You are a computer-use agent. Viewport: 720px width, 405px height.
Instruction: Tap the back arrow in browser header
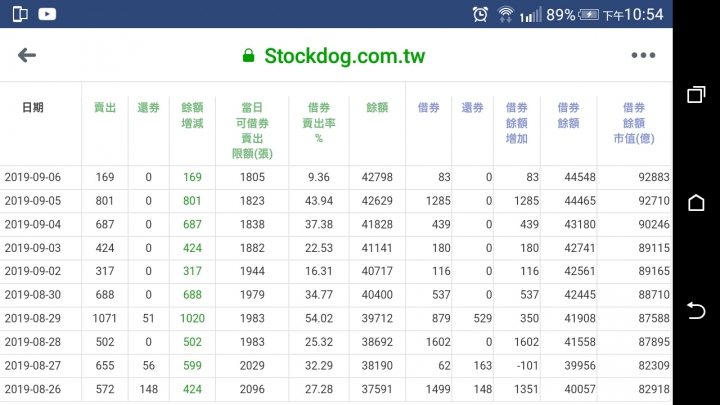27,56
